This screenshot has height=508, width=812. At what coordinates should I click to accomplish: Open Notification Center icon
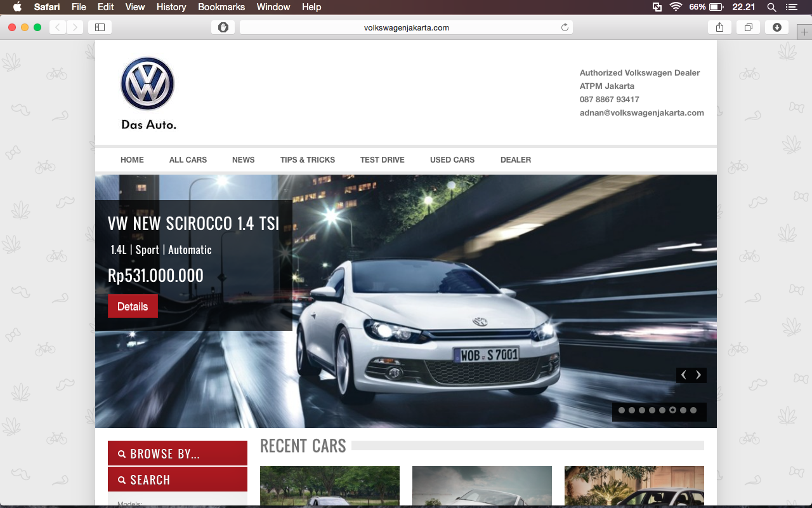(x=791, y=7)
